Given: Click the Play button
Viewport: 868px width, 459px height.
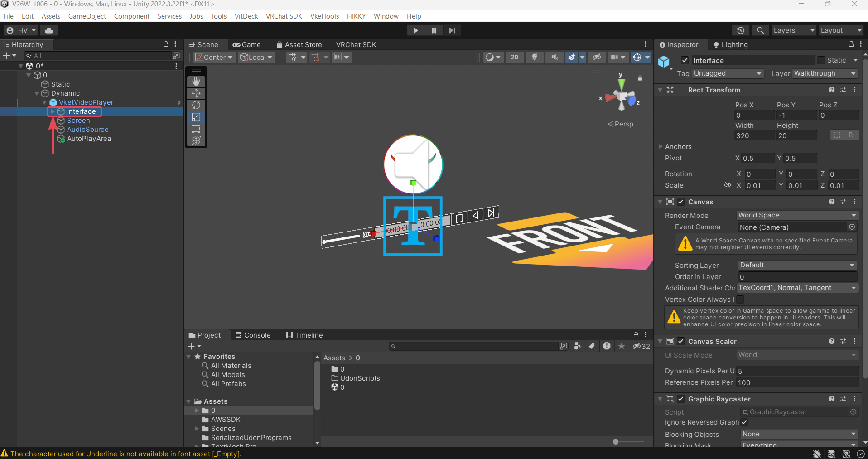Looking at the screenshot, I should 415,30.
